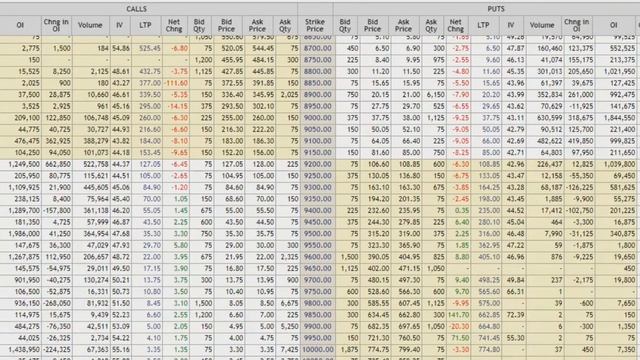This screenshot has height=360, width=640.
Task: Click the Puts-side LTP column header
Action: coord(483,25)
